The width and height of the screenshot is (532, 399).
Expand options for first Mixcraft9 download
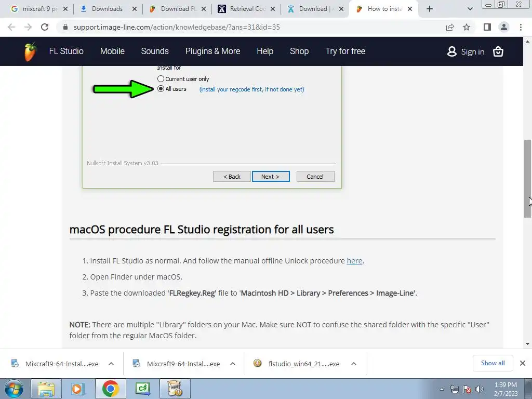click(x=111, y=364)
